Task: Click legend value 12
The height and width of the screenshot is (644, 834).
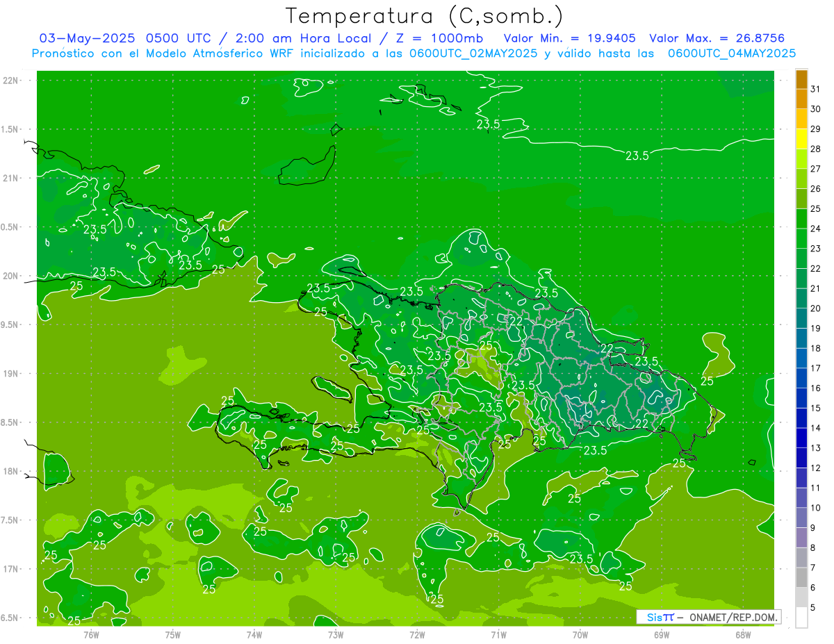Action: point(815,468)
